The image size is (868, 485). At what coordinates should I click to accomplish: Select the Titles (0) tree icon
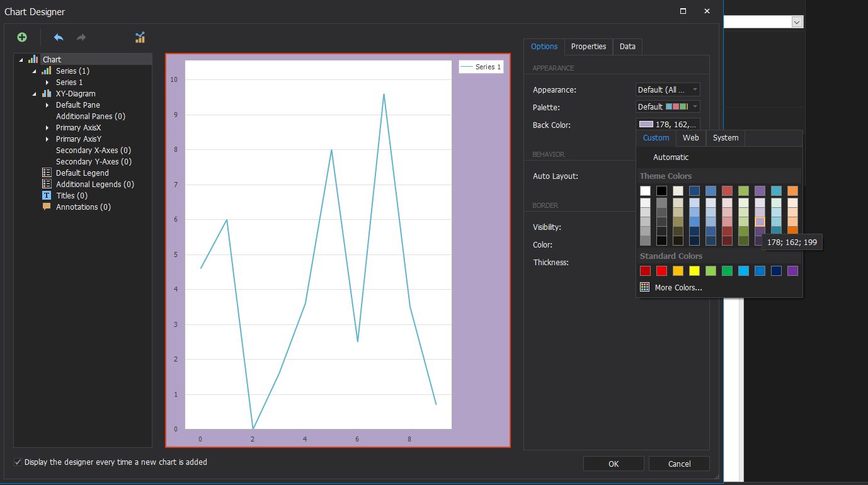(x=47, y=196)
